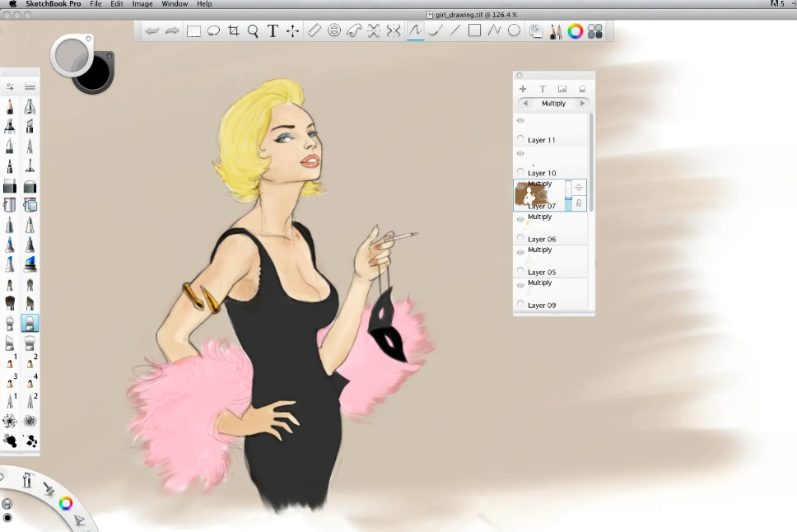Switch to next blend mode with right arrow
Viewport: 797px width, 532px height.
[x=583, y=104]
